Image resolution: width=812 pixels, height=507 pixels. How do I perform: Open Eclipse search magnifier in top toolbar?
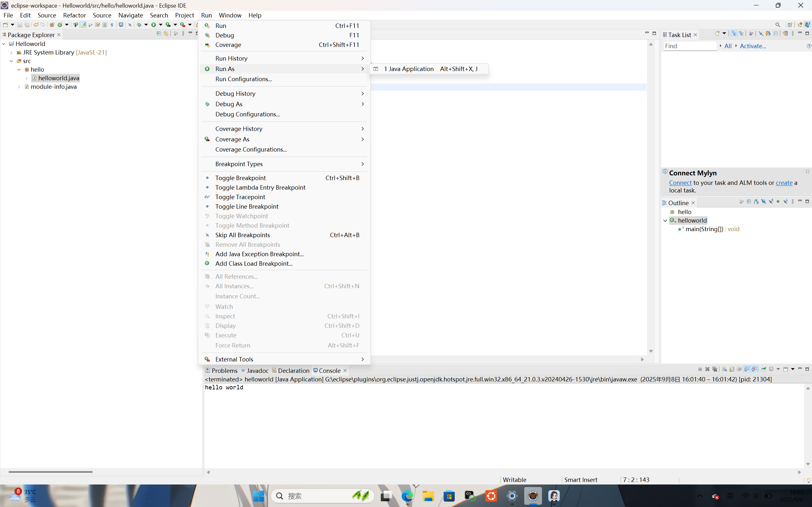click(777, 25)
